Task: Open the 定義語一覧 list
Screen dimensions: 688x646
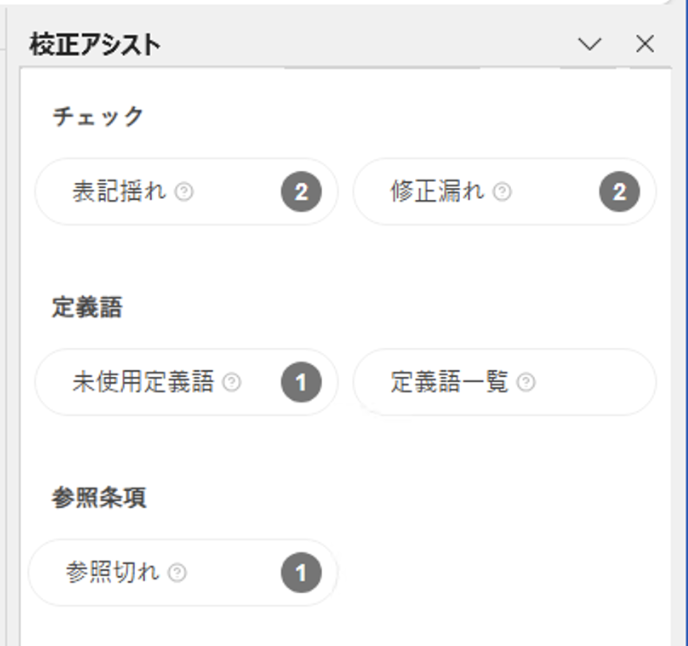Action: (x=449, y=382)
